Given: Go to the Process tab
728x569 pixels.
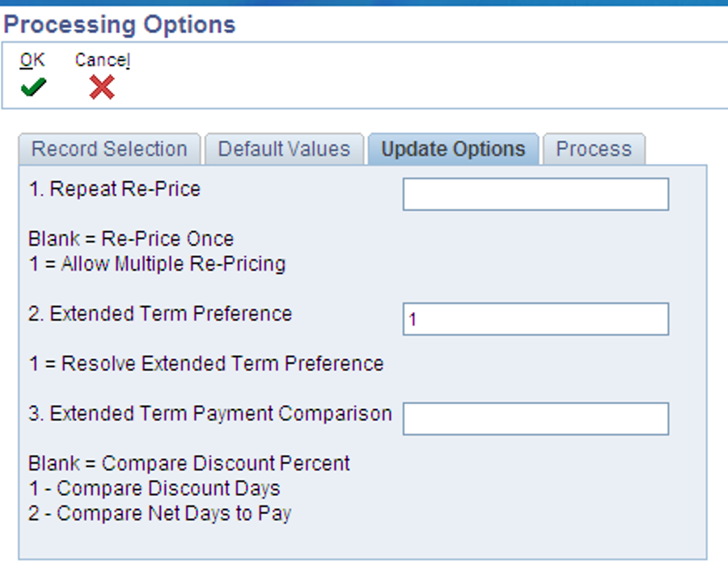Looking at the screenshot, I should pyautogui.click(x=594, y=150).
